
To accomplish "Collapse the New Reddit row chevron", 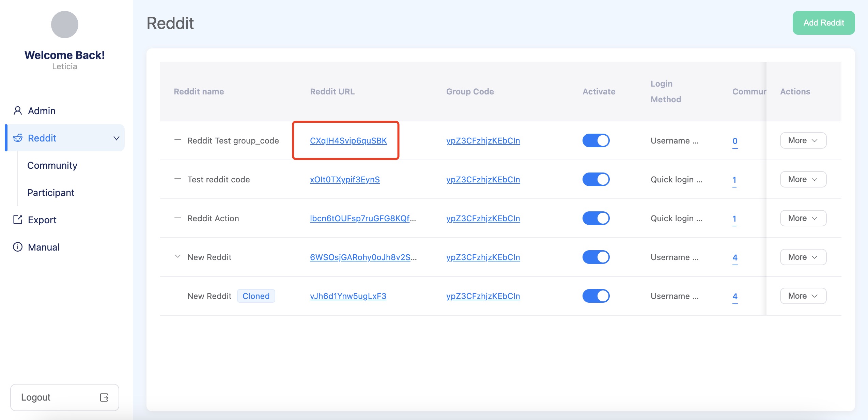I will tap(177, 256).
